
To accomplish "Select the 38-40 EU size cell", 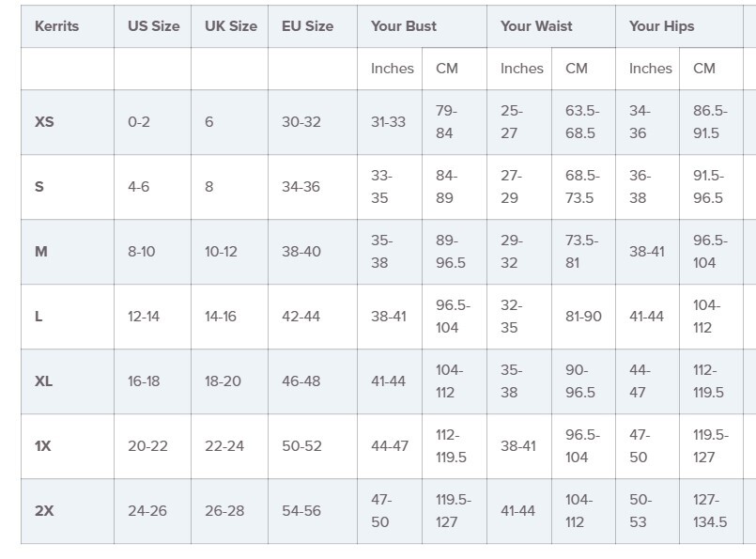I will [x=313, y=252].
